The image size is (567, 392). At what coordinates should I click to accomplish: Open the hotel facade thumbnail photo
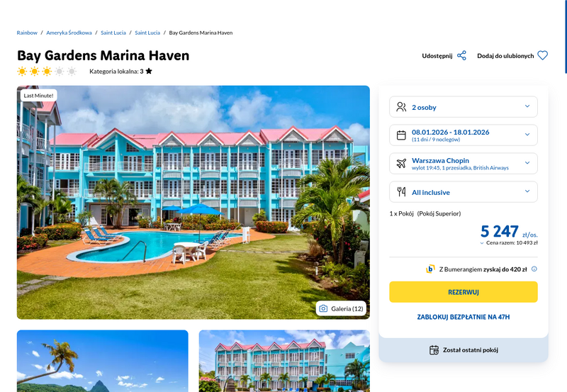[284, 361]
